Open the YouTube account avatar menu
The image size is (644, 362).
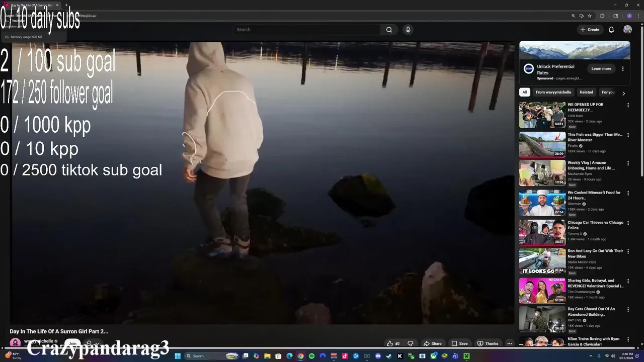(x=627, y=30)
